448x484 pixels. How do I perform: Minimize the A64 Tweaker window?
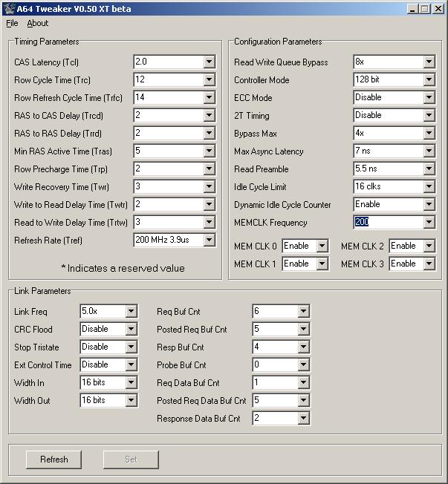click(x=412, y=9)
